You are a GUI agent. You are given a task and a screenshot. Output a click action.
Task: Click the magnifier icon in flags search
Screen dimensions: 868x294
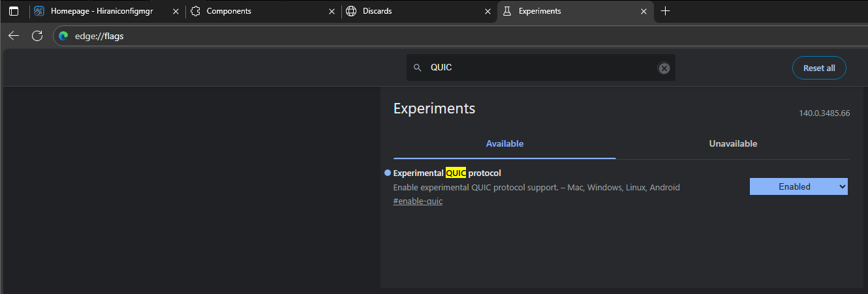pyautogui.click(x=418, y=68)
